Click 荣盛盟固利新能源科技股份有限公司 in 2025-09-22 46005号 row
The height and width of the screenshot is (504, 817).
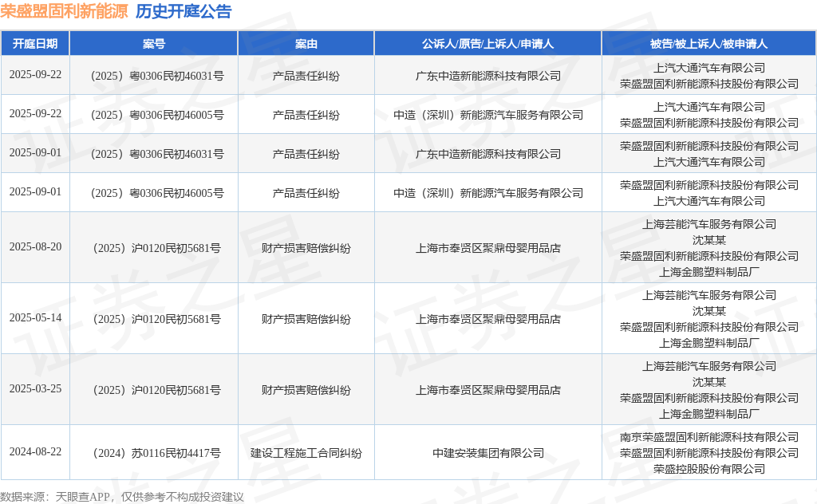tap(708, 123)
